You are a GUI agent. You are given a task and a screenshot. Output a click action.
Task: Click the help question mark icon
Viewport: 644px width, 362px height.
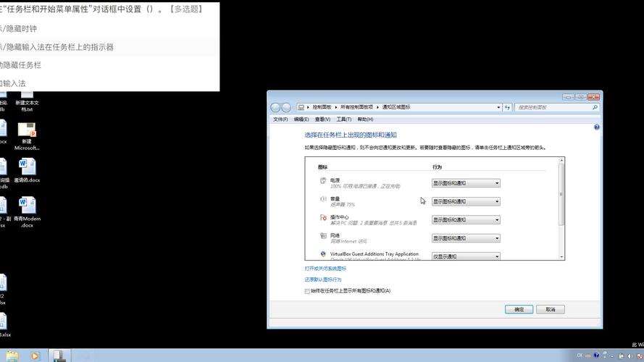tap(597, 127)
